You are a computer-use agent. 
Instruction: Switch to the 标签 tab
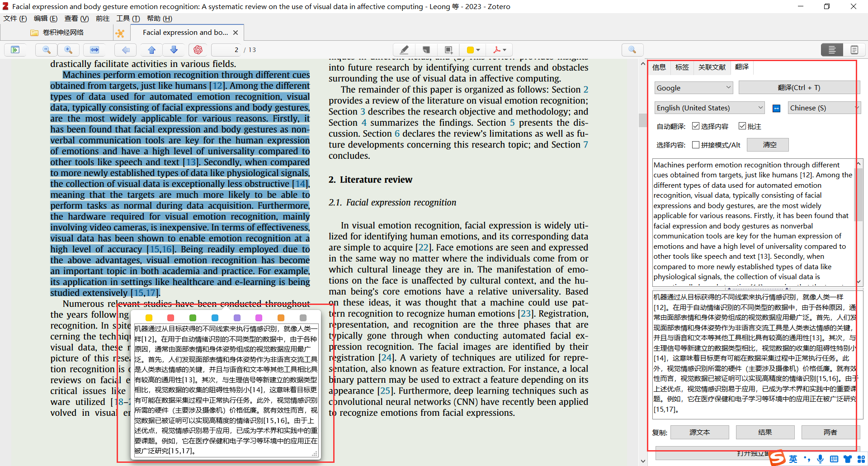[x=682, y=67]
